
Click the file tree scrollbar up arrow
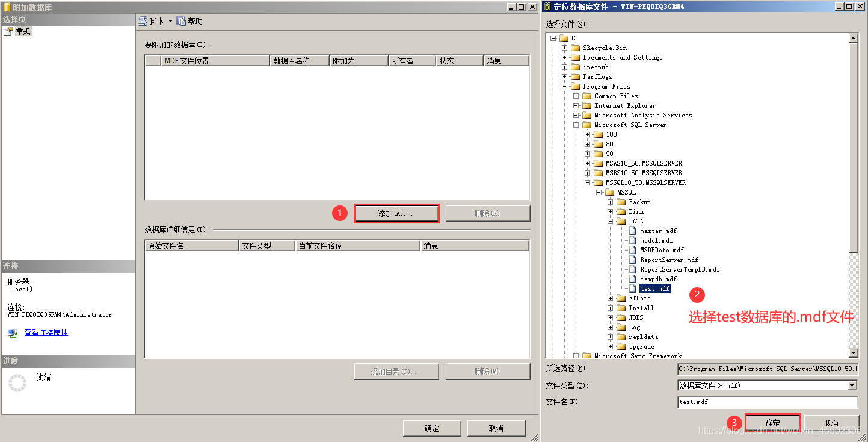(x=853, y=38)
